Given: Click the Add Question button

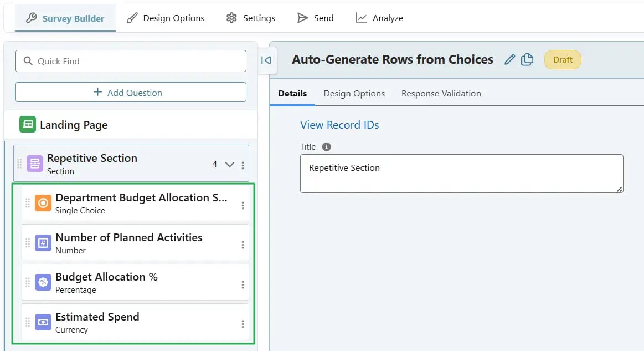Looking at the screenshot, I should click(131, 92).
